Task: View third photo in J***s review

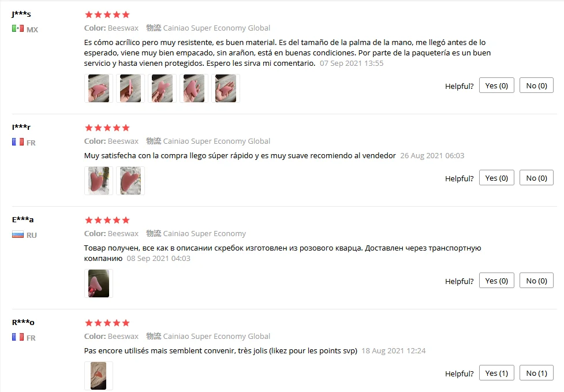Action: (x=162, y=88)
